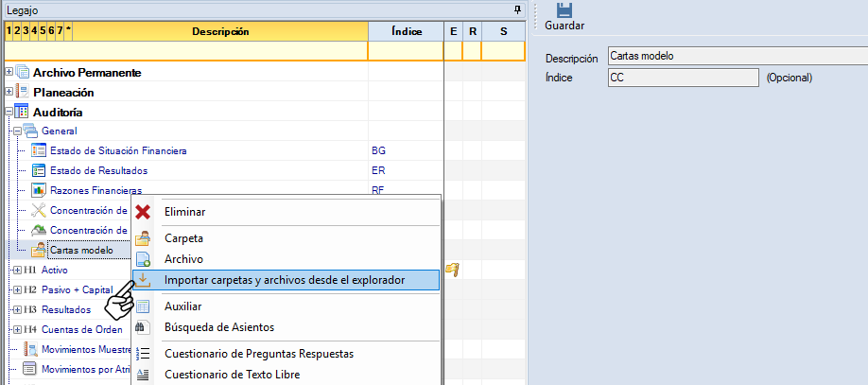Pin the Legajo panel with pushpin

pos(517,9)
